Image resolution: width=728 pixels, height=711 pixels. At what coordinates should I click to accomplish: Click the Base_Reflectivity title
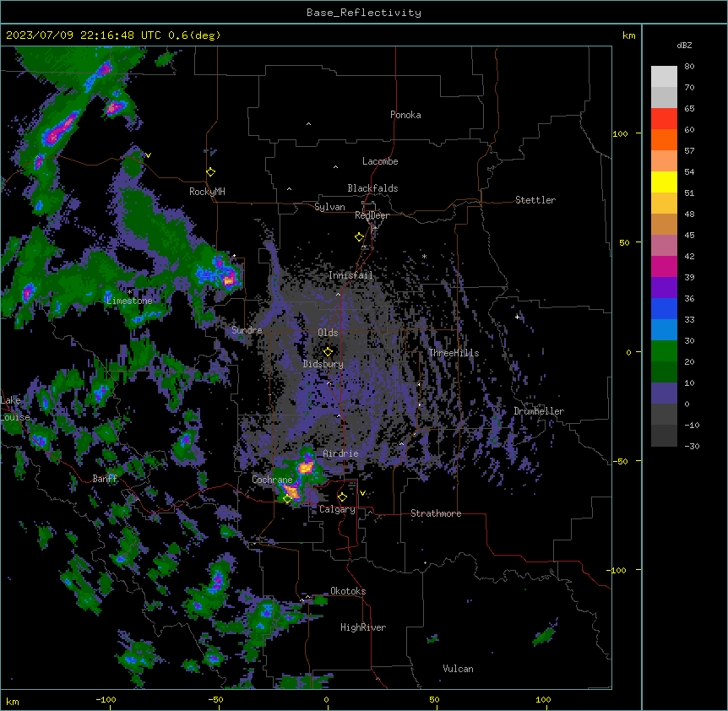(364, 13)
